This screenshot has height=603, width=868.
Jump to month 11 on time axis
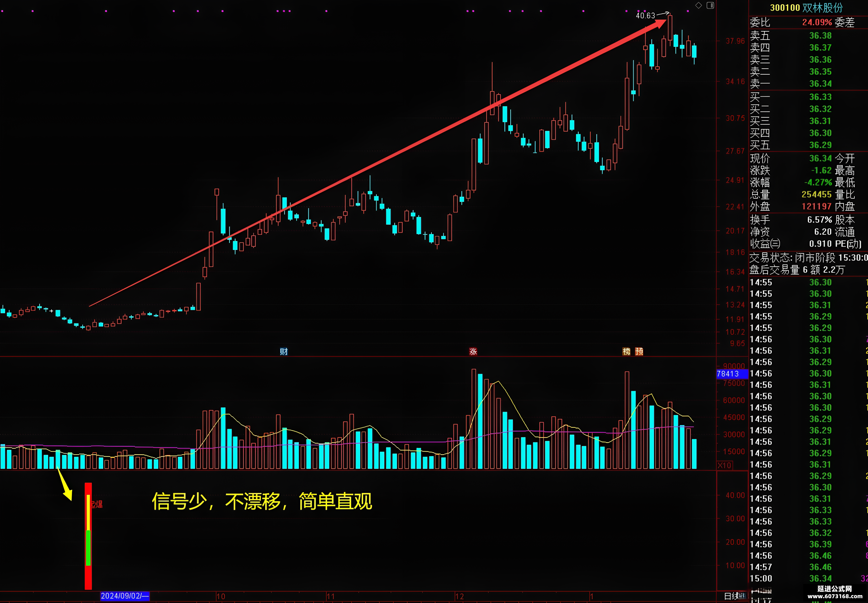(x=330, y=596)
